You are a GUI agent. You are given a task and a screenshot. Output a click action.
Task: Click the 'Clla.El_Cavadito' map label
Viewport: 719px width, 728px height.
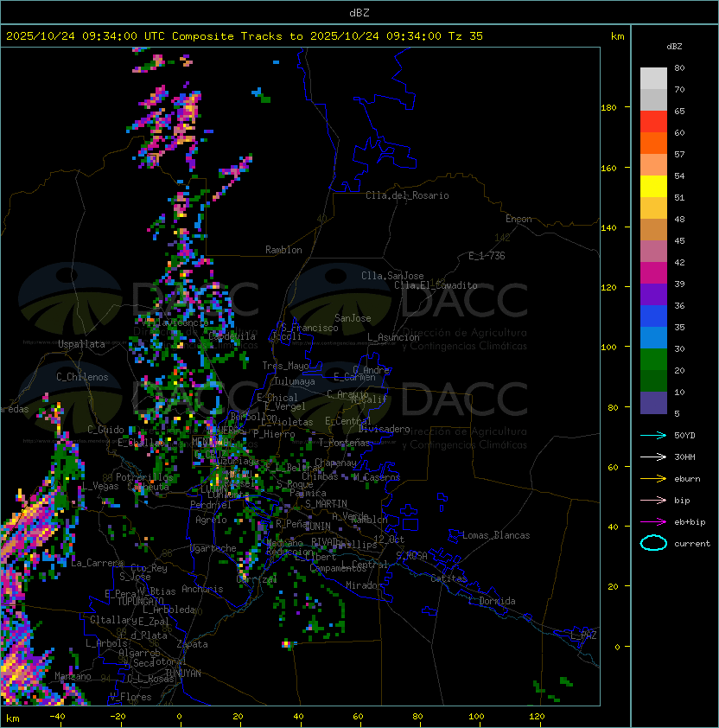pyautogui.click(x=436, y=285)
